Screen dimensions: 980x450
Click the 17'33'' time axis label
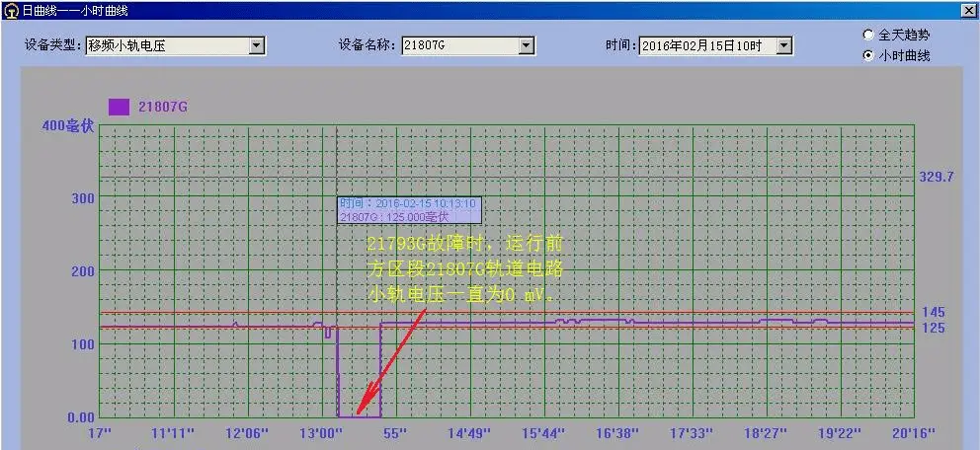click(x=692, y=433)
